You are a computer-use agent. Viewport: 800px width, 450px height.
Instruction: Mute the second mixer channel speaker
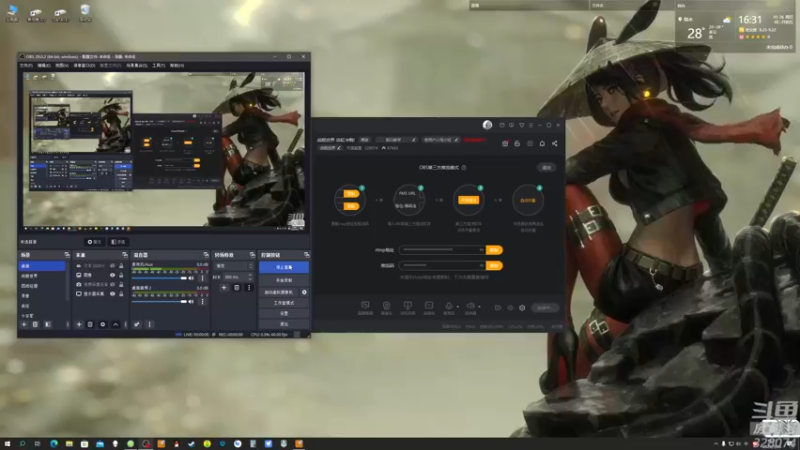pos(191,302)
